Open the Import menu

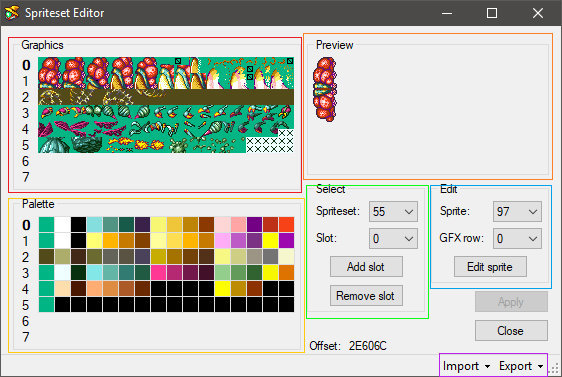[466, 366]
